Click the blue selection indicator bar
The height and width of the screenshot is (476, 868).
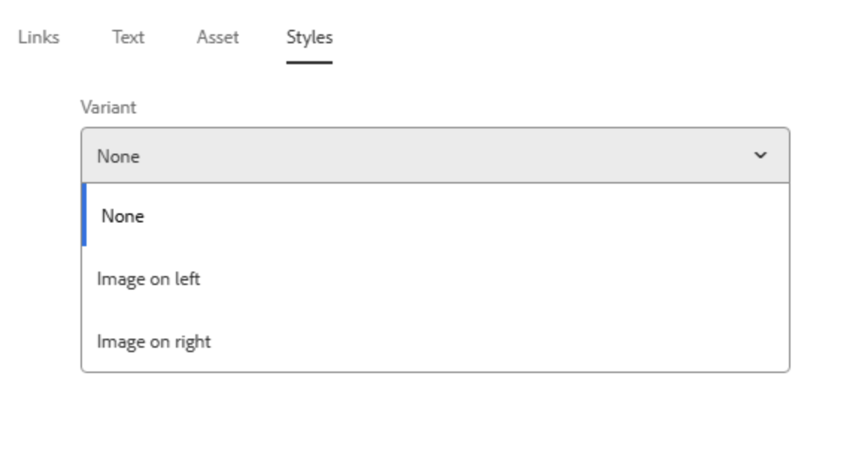coord(84,216)
